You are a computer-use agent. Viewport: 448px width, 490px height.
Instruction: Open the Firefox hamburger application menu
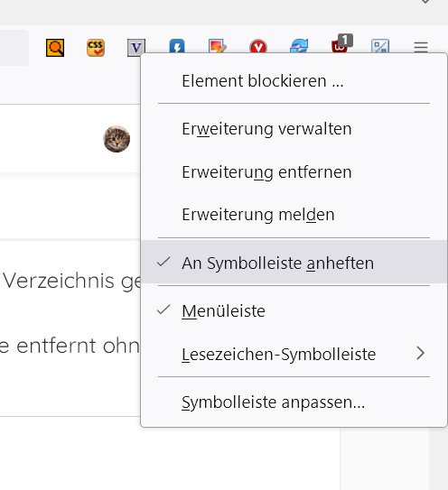tap(421, 47)
